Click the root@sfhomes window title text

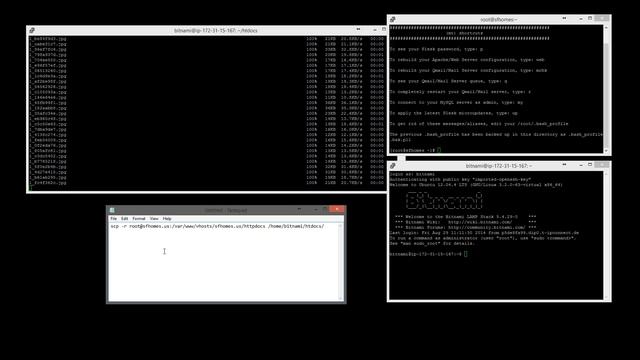click(498, 19)
